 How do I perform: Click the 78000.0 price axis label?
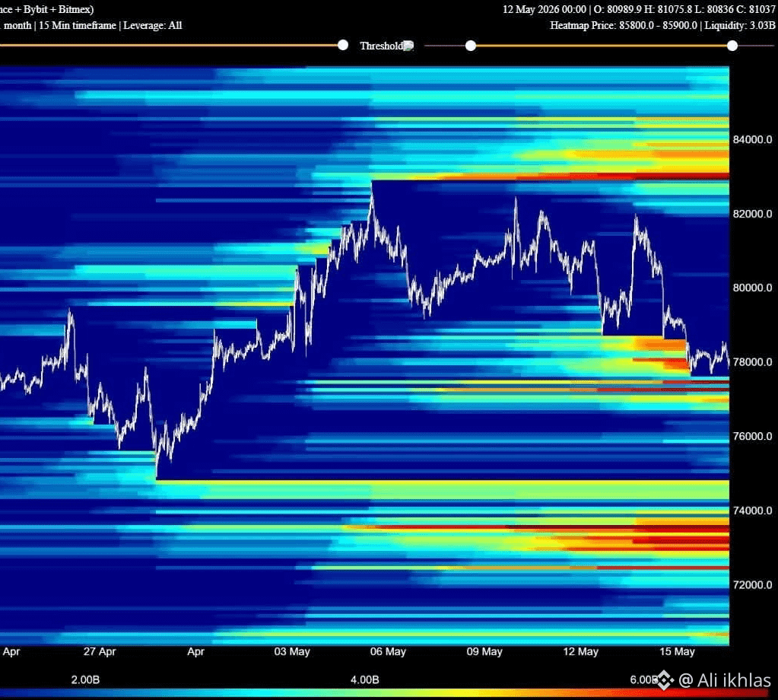(x=752, y=362)
